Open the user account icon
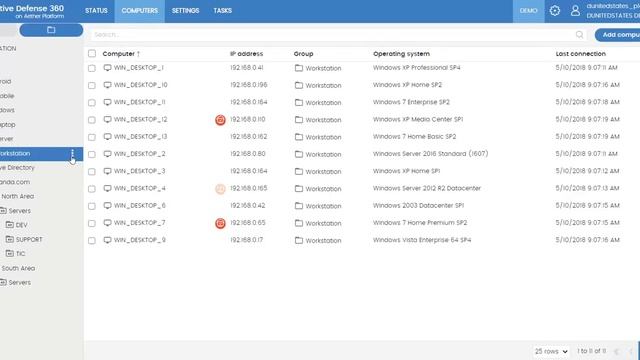This screenshot has width=640, height=360. coord(575,11)
